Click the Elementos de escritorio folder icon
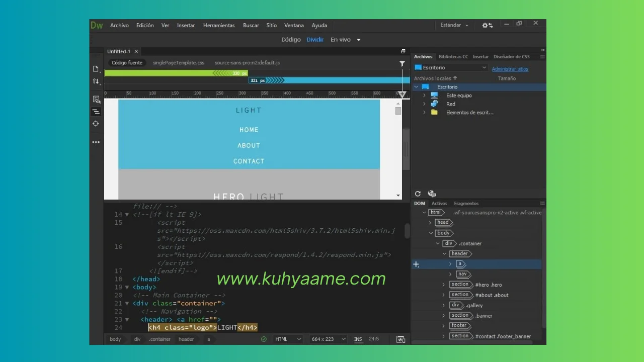 pyautogui.click(x=434, y=113)
